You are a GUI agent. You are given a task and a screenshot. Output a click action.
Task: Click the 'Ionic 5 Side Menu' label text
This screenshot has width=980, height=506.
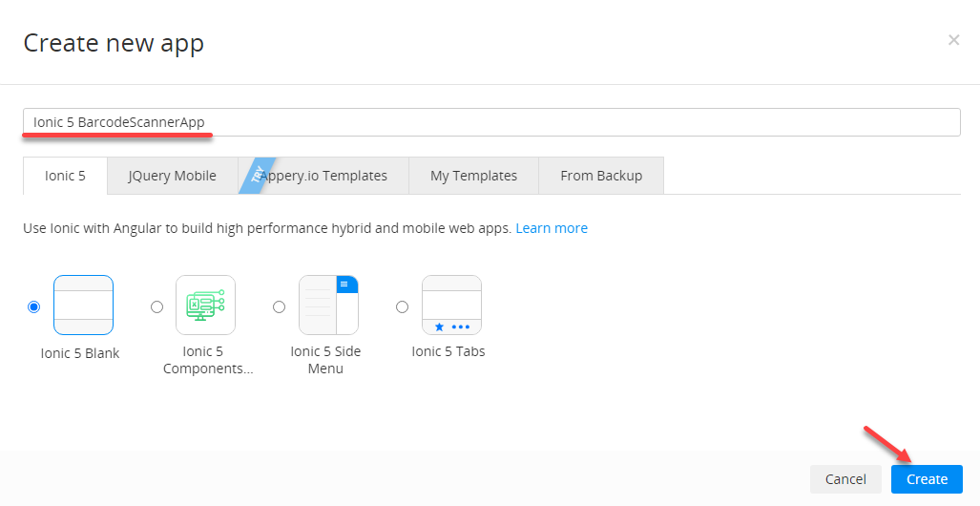click(x=325, y=360)
